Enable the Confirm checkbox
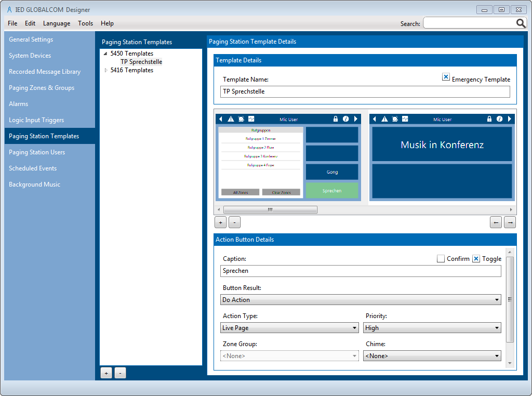Viewport: 532px width, 396px height. tap(441, 258)
